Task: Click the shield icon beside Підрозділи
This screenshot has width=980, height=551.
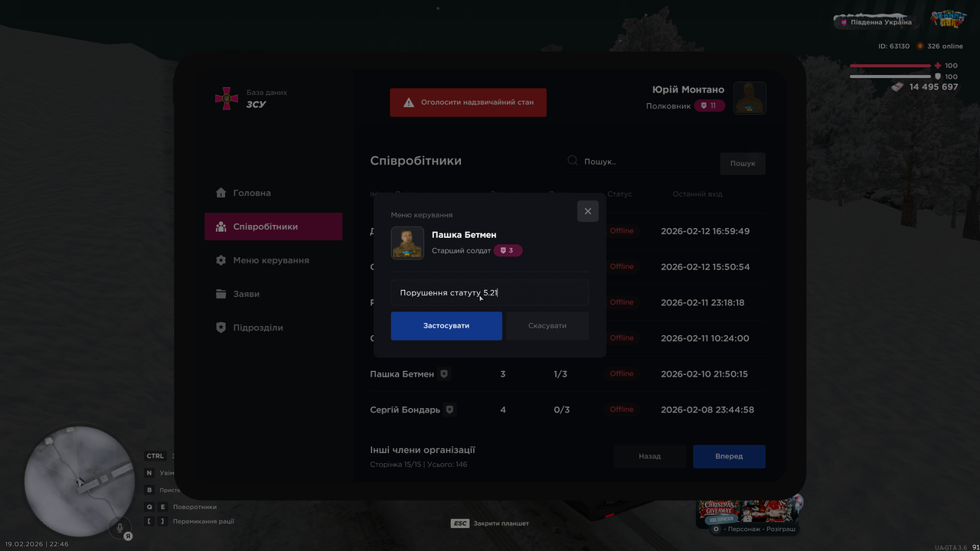Action: tap(221, 328)
